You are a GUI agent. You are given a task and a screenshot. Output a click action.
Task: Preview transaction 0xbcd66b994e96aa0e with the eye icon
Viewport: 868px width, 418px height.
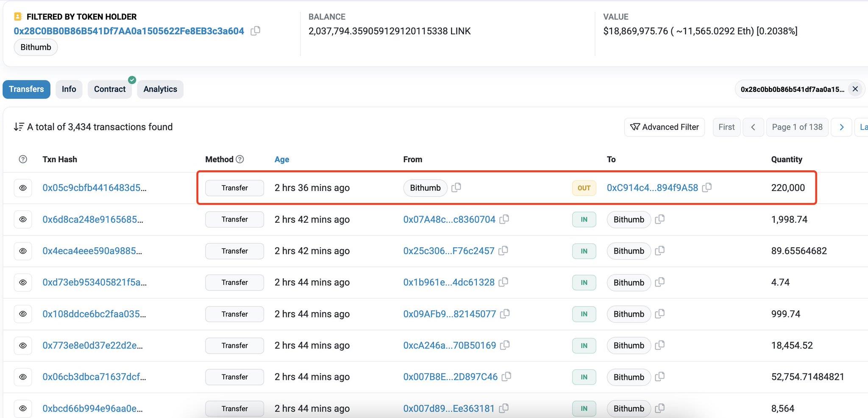coord(23,408)
